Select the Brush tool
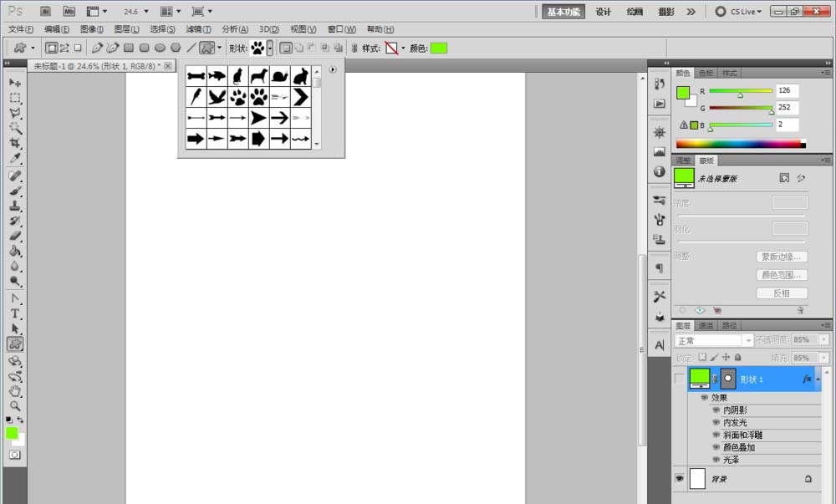 point(15,191)
